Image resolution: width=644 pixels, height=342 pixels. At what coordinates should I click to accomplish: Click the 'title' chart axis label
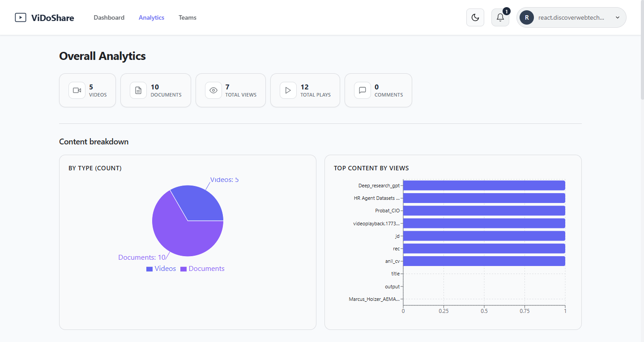pos(395,274)
